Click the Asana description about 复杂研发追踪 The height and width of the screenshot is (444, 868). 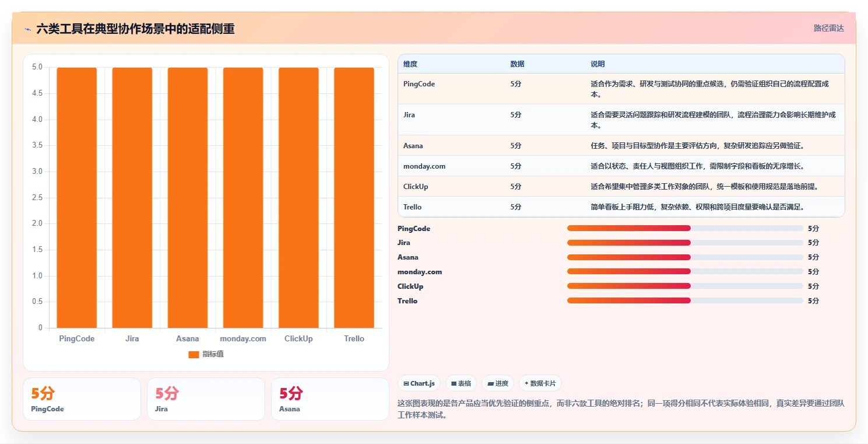point(698,146)
